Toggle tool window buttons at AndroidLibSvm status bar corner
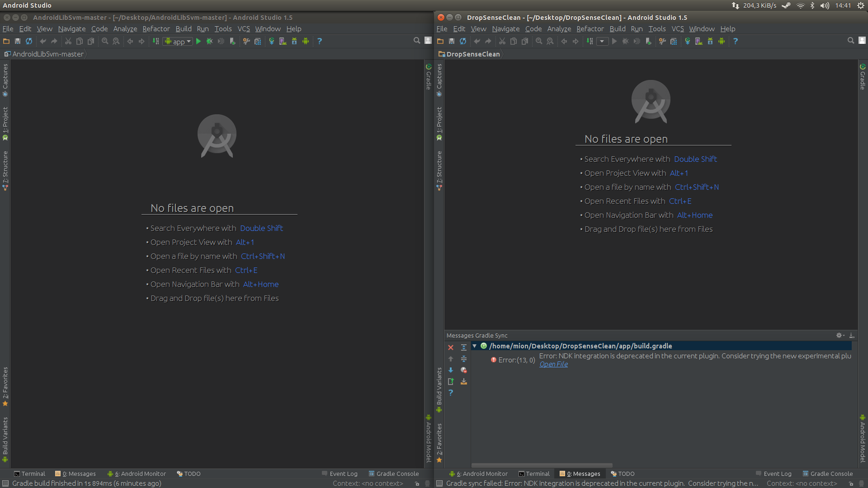868x488 pixels. click(x=5, y=483)
